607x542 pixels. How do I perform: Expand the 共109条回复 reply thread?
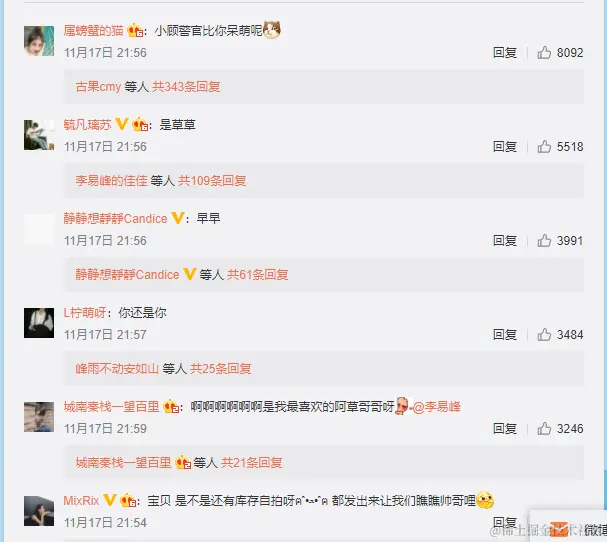pos(212,180)
